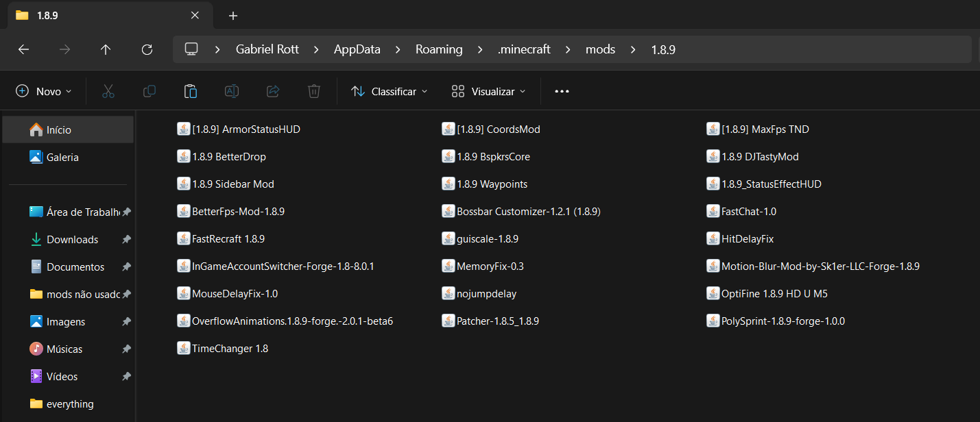Open a new tab with plus button
This screenshot has height=422, width=980.
point(233,15)
